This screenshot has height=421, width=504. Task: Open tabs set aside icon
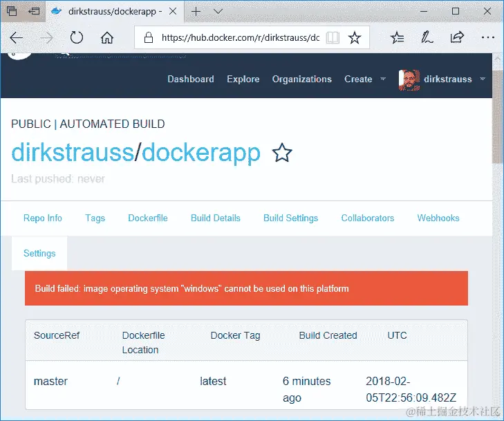[x=12, y=11]
